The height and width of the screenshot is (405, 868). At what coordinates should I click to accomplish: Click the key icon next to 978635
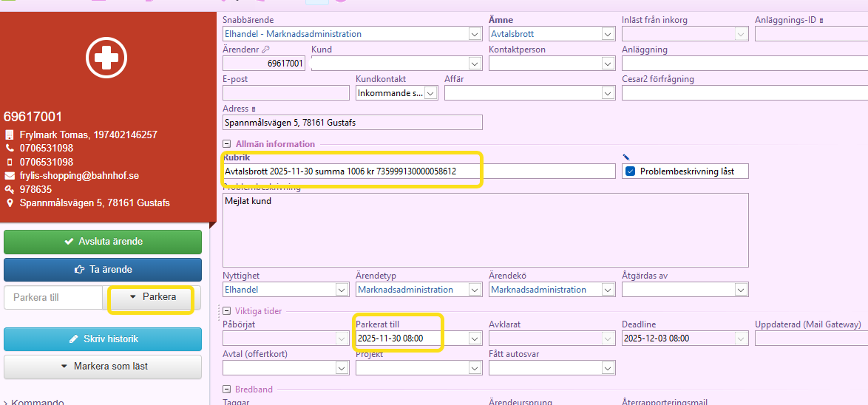(10, 189)
